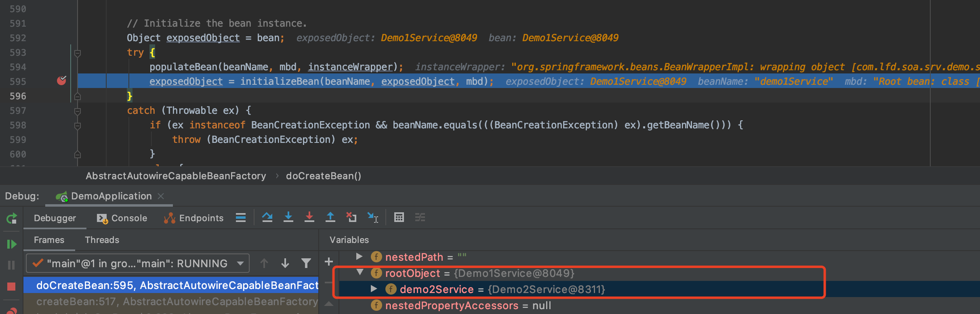Open the Evaluate Expression calculator icon
The image size is (980, 314).
(399, 218)
